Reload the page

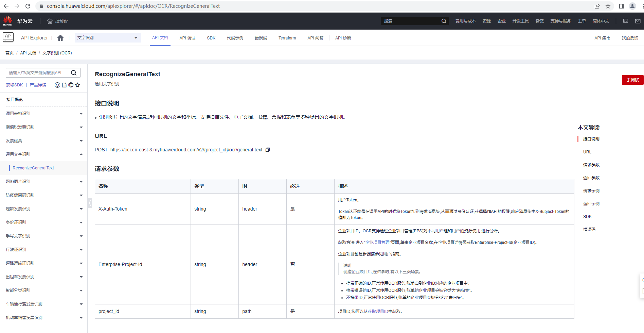coord(28,6)
